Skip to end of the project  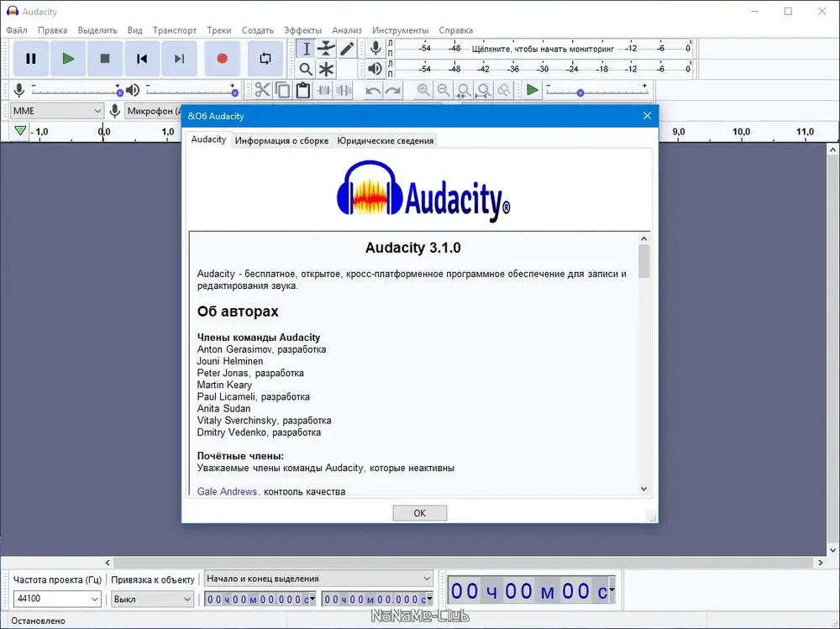[179, 59]
